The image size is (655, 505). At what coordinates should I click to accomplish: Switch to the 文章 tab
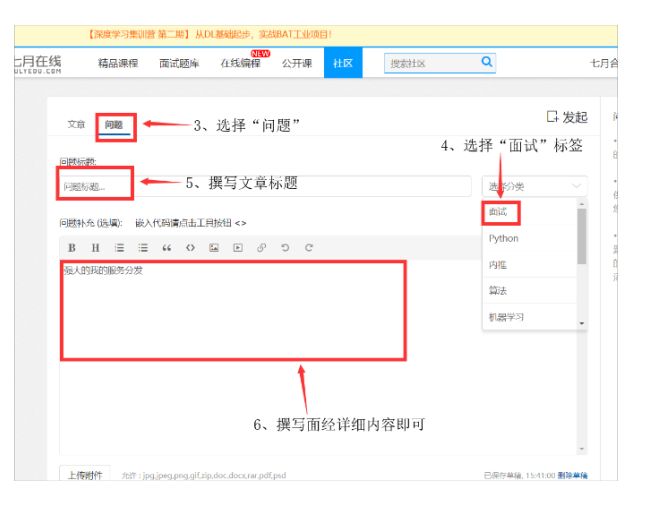coord(76,124)
